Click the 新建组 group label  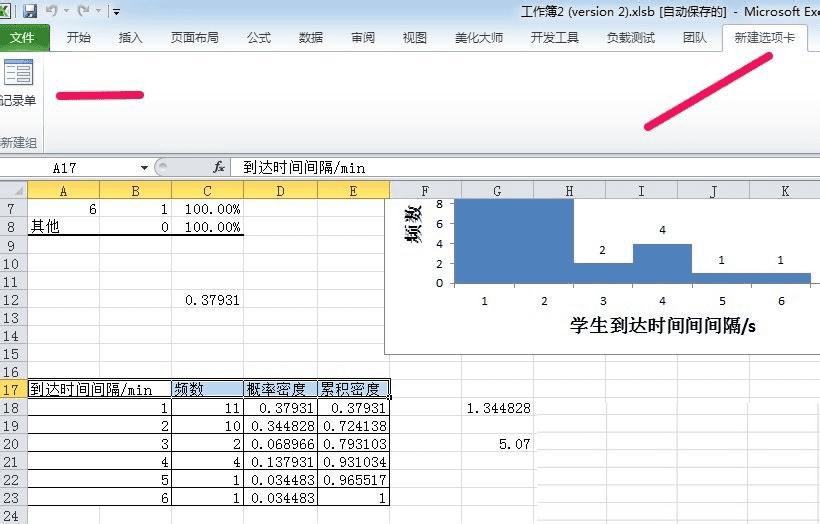click(x=18, y=142)
